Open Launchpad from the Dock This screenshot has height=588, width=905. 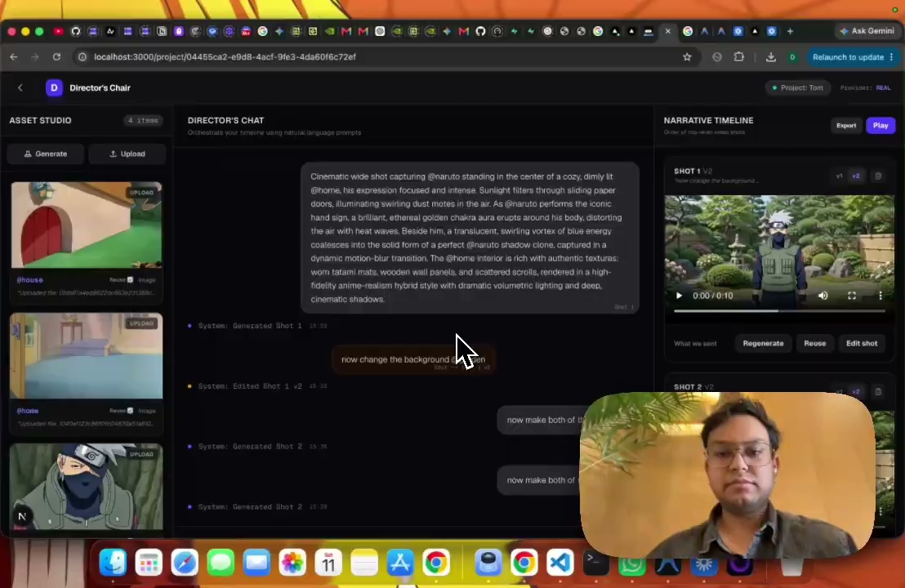149,562
